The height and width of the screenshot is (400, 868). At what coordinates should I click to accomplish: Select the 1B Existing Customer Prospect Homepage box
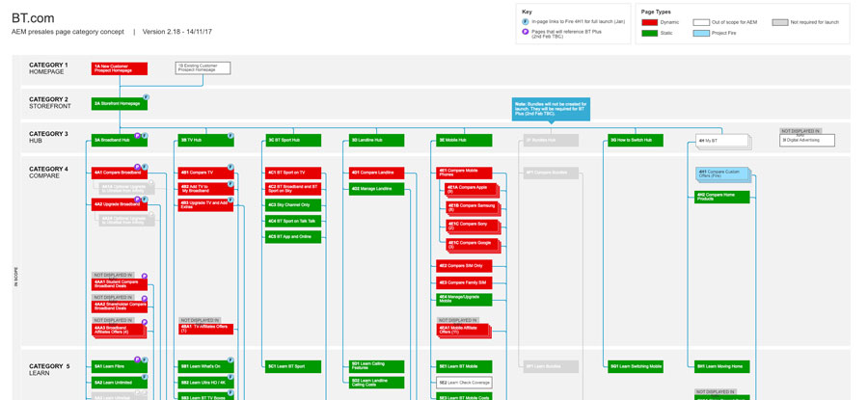[x=203, y=68]
